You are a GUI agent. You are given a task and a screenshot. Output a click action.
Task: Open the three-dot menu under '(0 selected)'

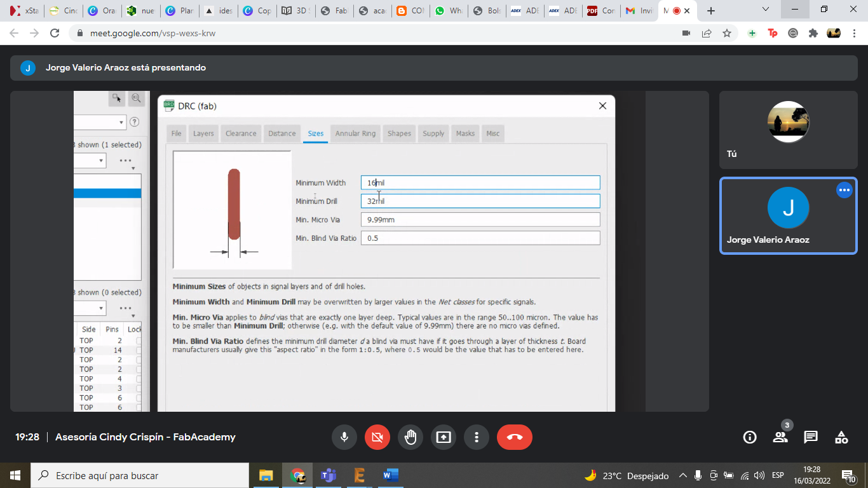click(x=126, y=309)
